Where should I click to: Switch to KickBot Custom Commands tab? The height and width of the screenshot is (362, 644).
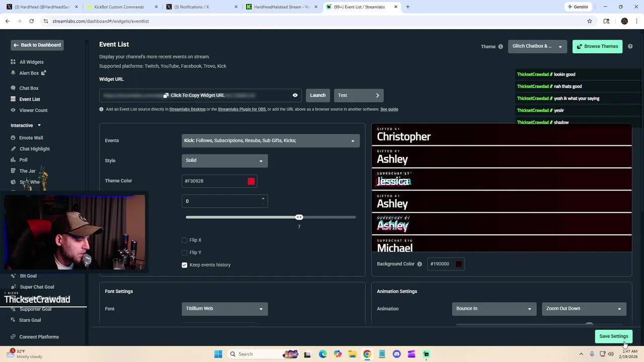[121, 7]
